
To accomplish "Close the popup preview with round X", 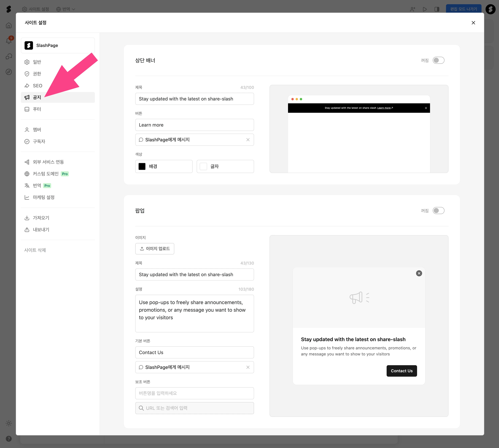I will 419,273.
